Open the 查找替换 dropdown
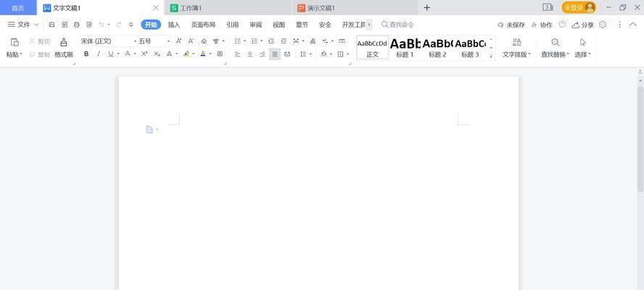Image resolution: width=644 pixels, height=290 pixels. [556, 54]
